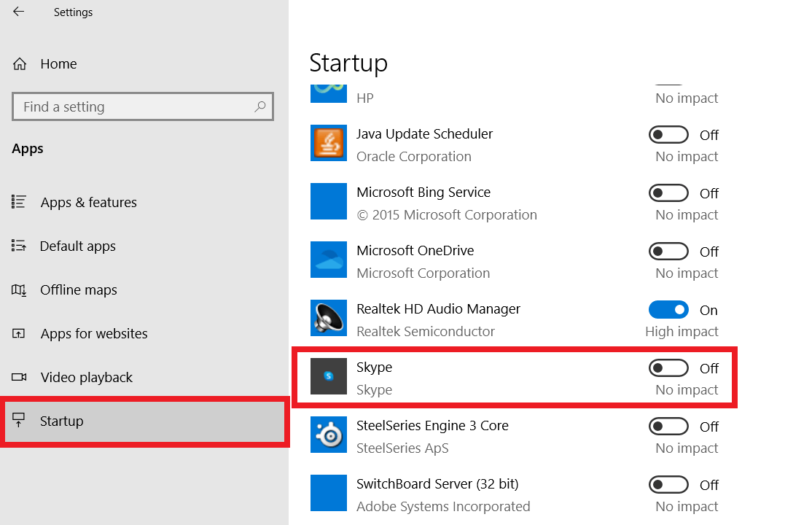This screenshot has height=525, width=812.
Task: Turn on Skype startup toggle
Action: point(668,368)
